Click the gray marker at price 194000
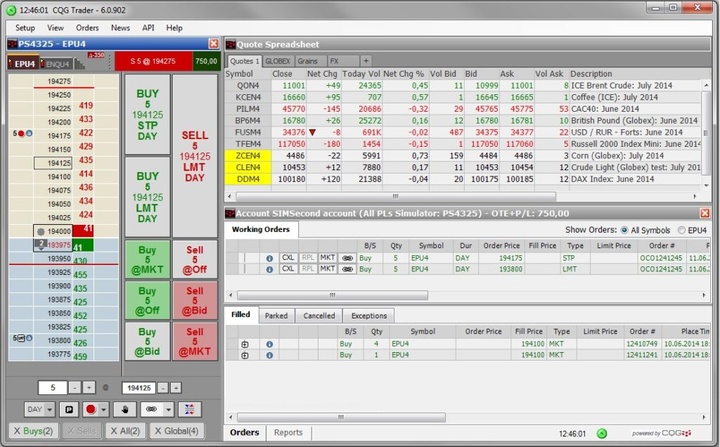 [x=41, y=232]
